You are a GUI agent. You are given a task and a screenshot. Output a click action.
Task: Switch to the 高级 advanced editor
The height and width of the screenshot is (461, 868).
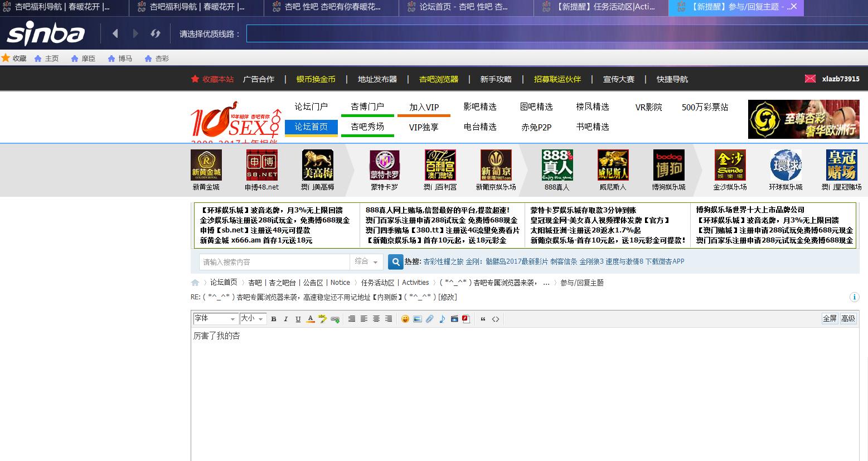pyautogui.click(x=848, y=318)
